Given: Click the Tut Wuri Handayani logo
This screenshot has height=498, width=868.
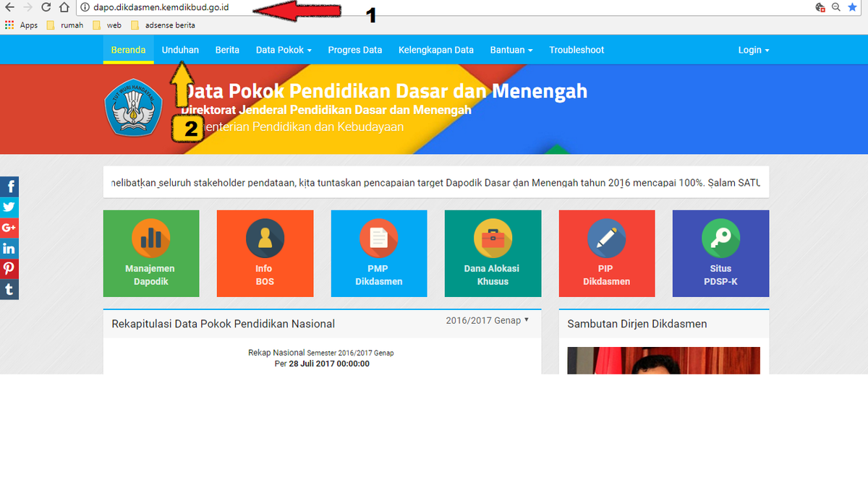Looking at the screenshot, I should coord(133,108).
